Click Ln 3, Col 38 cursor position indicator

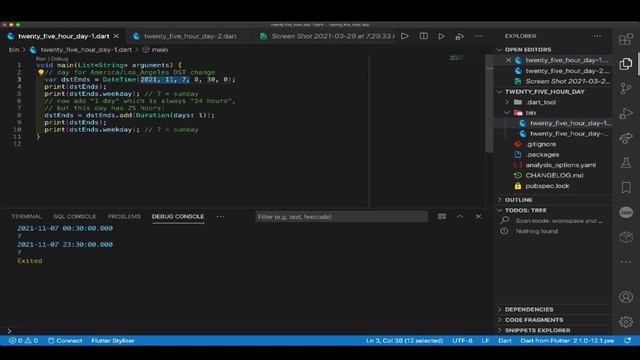pos(404,340)
